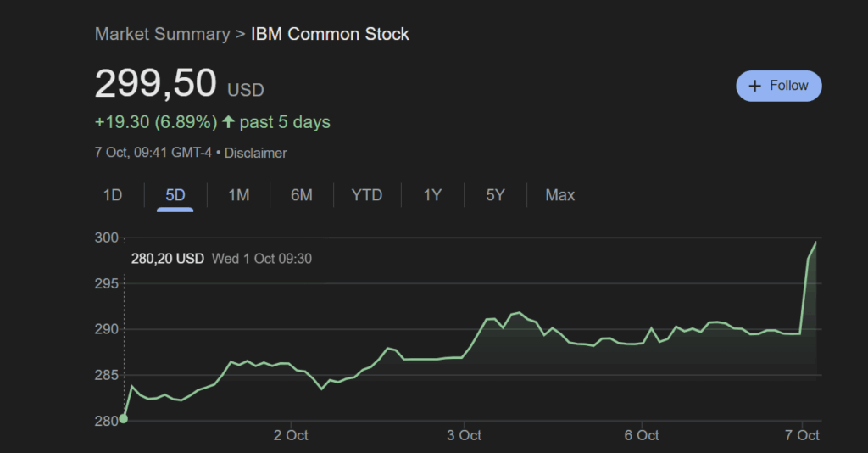This screenshot has height=453, width=868.
Task: Click the 7 Oct axis label
Action: click(x=802, y=435)
